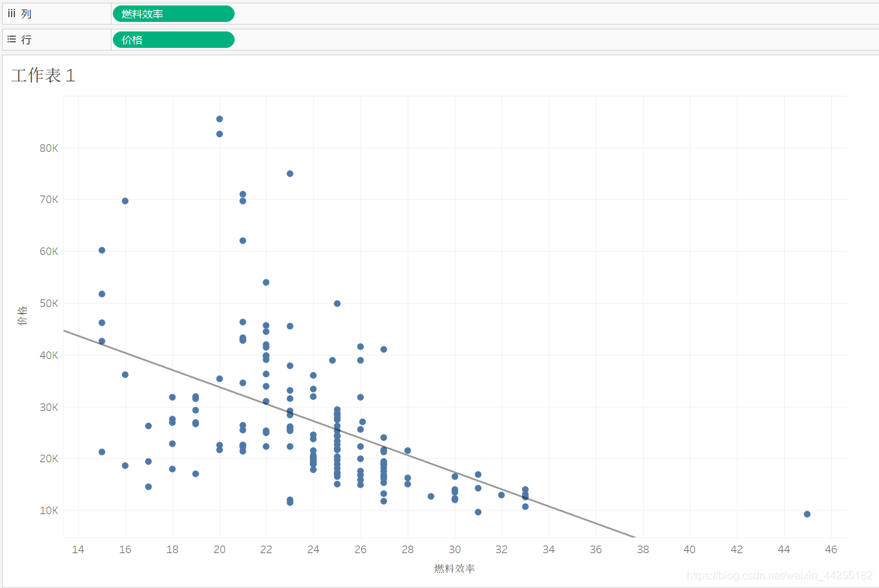Click the 列 shelf label
879x588 pixels.
[26, 14]
